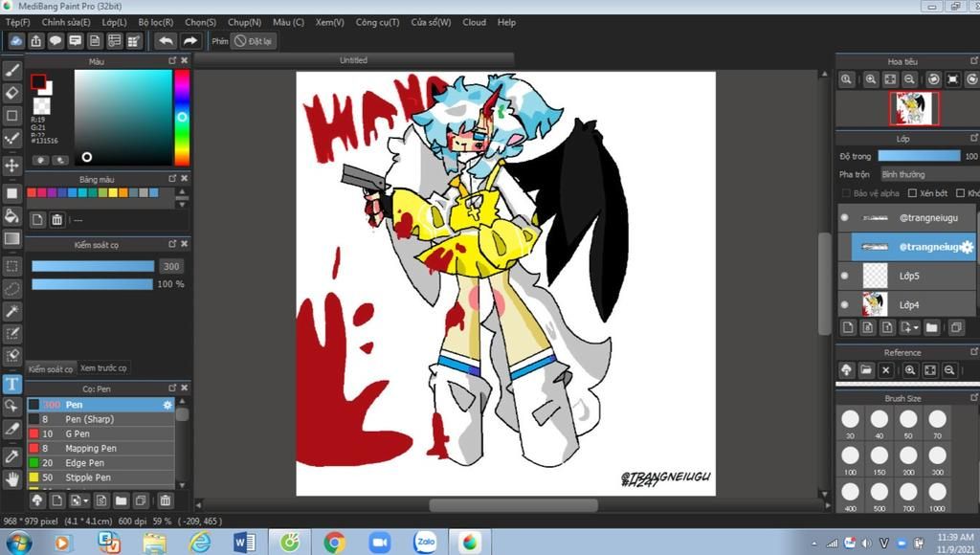Undock the Kiểm soát cọ panel
Viewport: 980px width, 555px height.
click(172, 244)
